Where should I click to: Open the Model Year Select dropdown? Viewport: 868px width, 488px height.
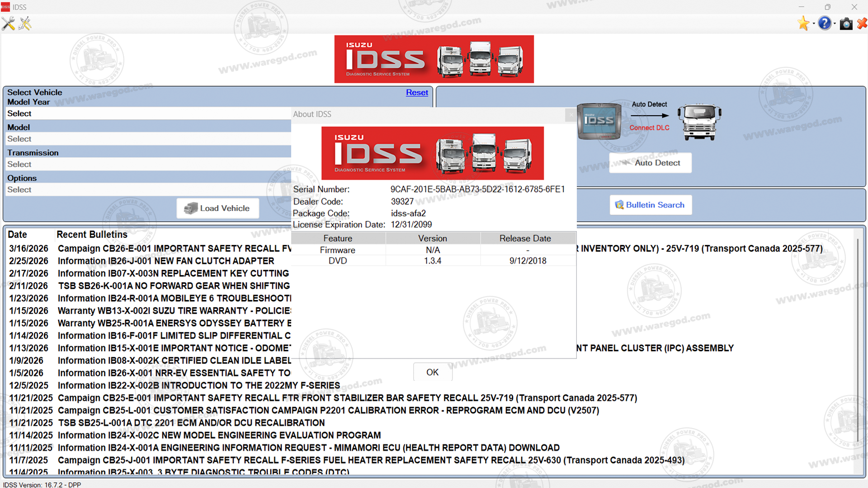149,113
